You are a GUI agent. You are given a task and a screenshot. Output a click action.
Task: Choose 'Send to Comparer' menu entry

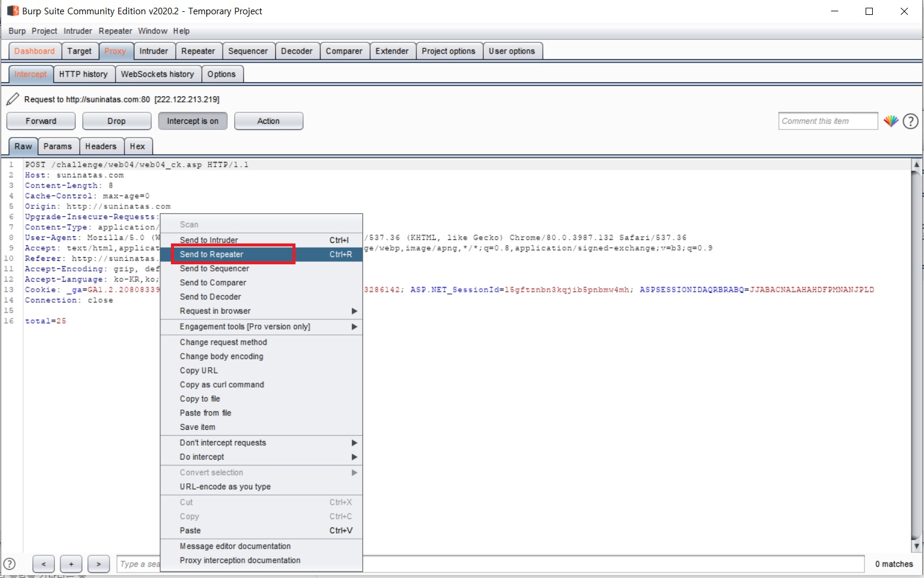click(262, 283)
